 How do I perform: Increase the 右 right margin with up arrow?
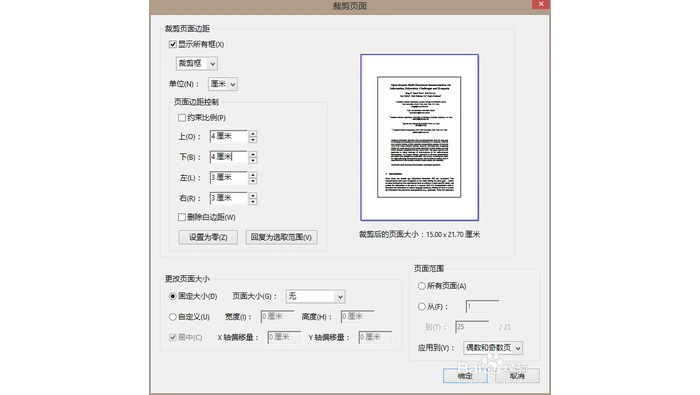(253, 195)
